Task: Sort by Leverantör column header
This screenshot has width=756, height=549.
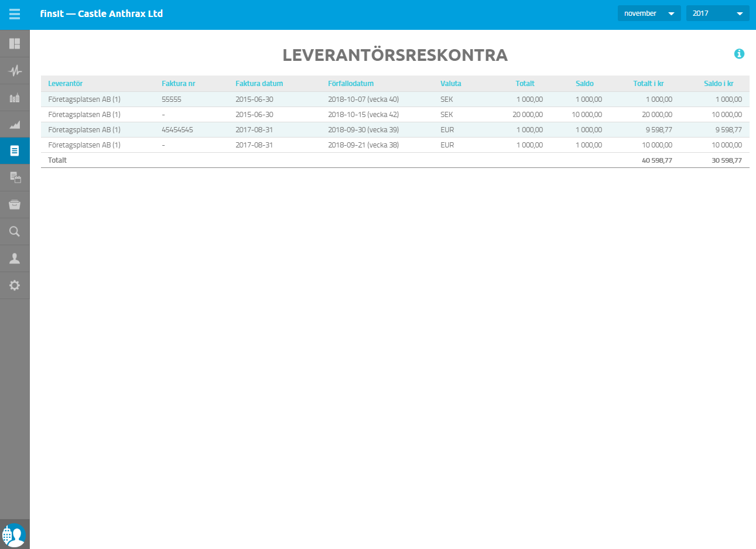Action: click(65, 84)
